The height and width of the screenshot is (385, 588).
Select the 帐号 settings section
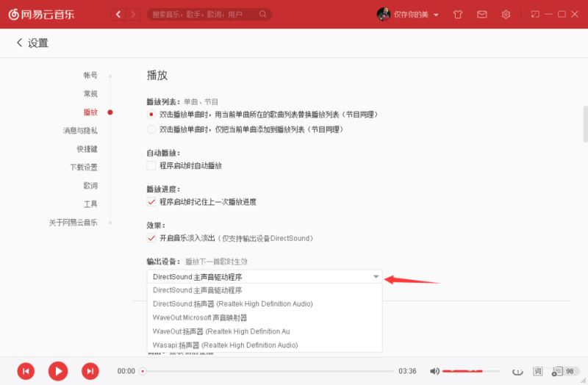[x=90, y=76]
